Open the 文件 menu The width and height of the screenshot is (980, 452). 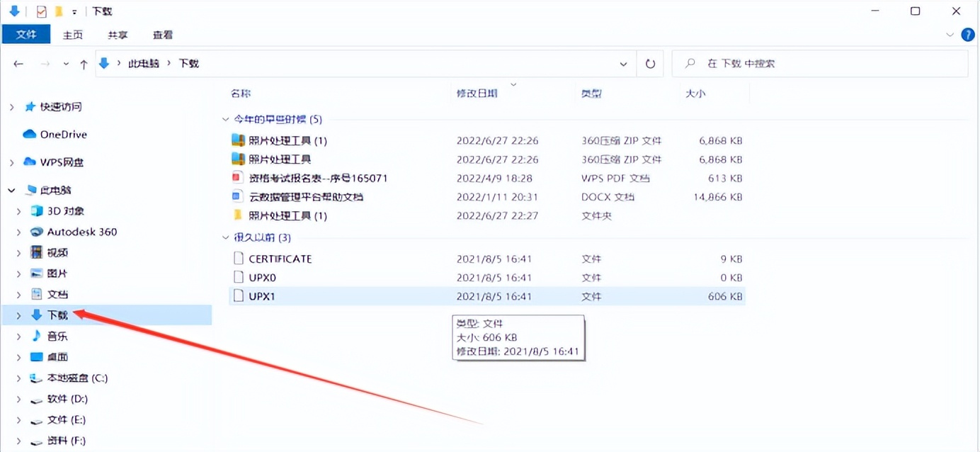click(25, 34)
